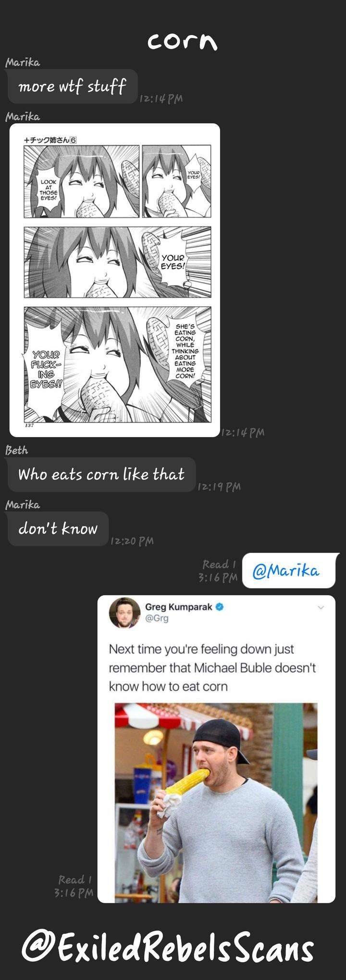Click the Beth sender name

click(x=16, y=450)
